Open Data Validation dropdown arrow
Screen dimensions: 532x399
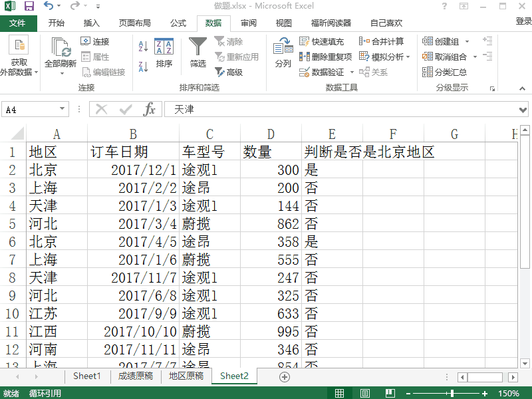coord(352,72)
